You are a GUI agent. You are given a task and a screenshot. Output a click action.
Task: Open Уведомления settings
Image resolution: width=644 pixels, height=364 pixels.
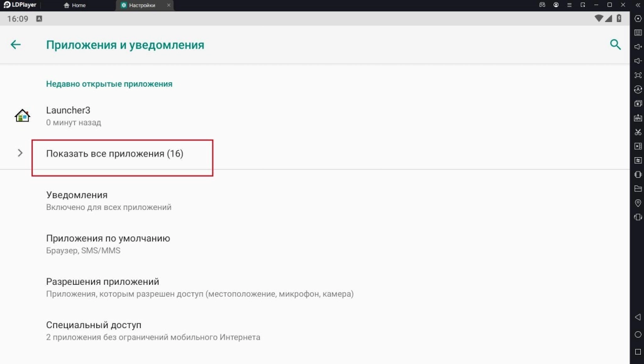77,195
